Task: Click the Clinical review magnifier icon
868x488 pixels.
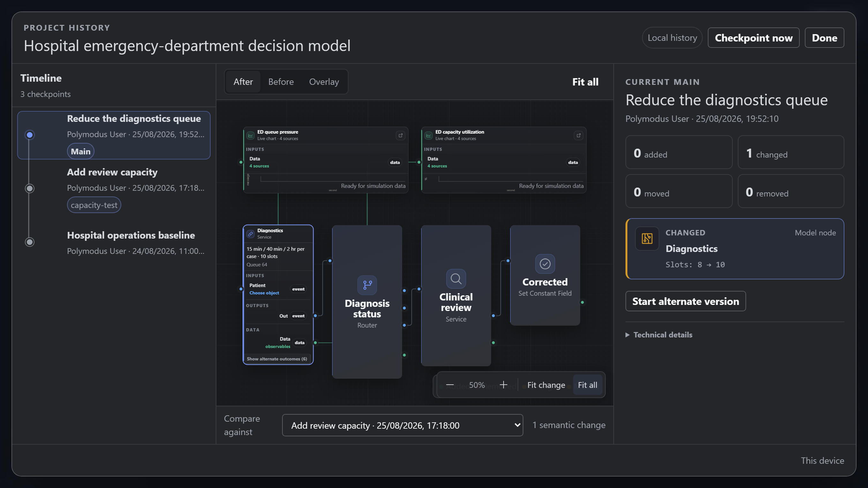Action: click(456, 278)
